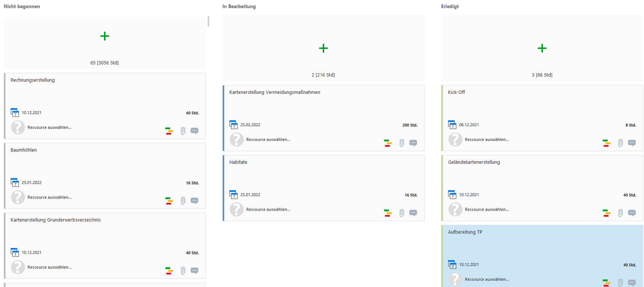Click the Aufbereitung TP card title
644x287 pixels.
[465, 232]
